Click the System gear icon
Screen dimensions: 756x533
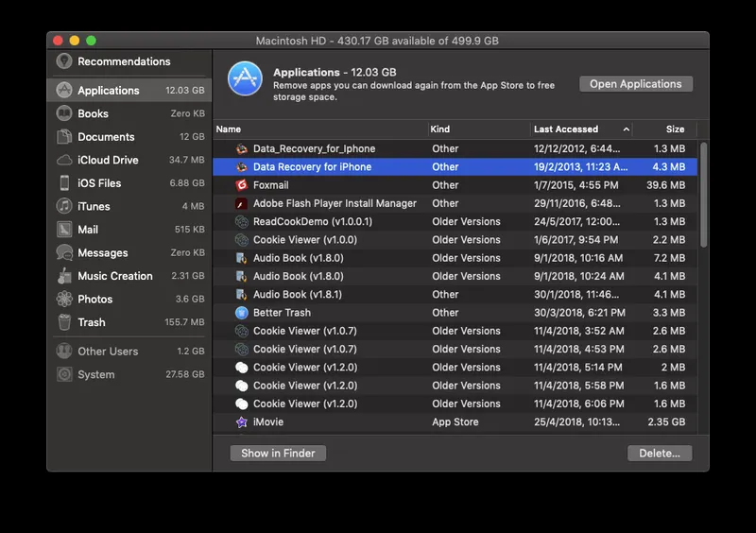(64, 374)
